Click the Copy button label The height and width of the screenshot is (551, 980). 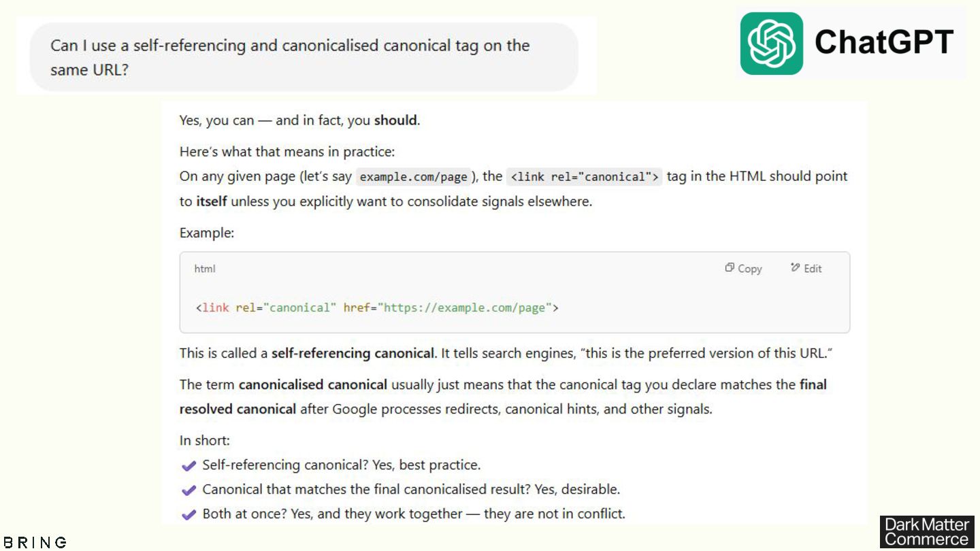click(x=749, y=269)
